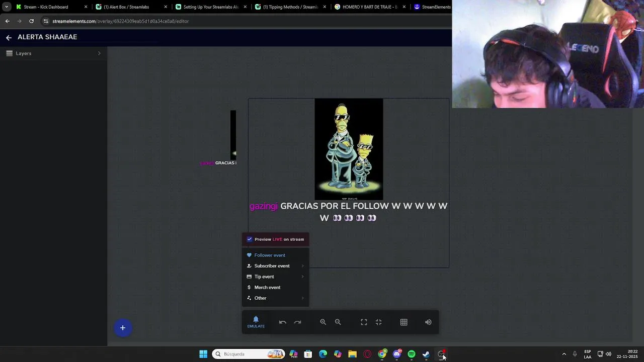Image resolution: width=644 pixels, height=362 pixels.
Task: Open Subscriber event submenu
Action: [276, 266]
